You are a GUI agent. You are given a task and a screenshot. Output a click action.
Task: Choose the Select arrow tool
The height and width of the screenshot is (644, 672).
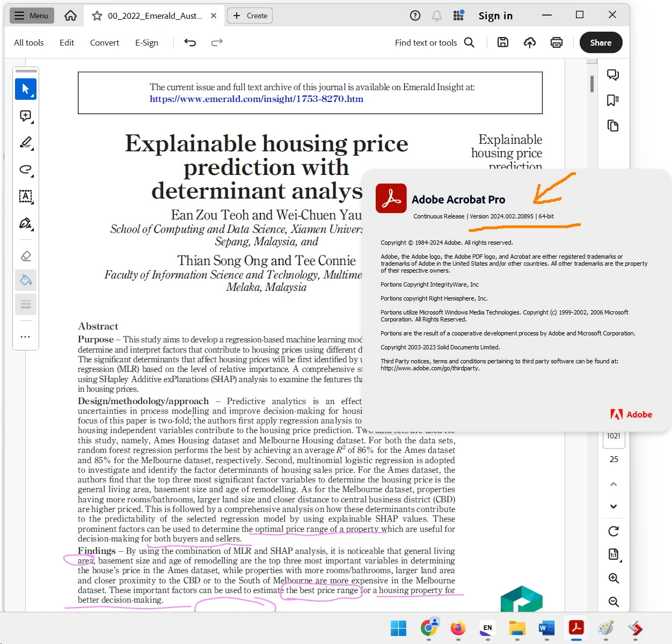pyautogui.click(x=26, y=89)
